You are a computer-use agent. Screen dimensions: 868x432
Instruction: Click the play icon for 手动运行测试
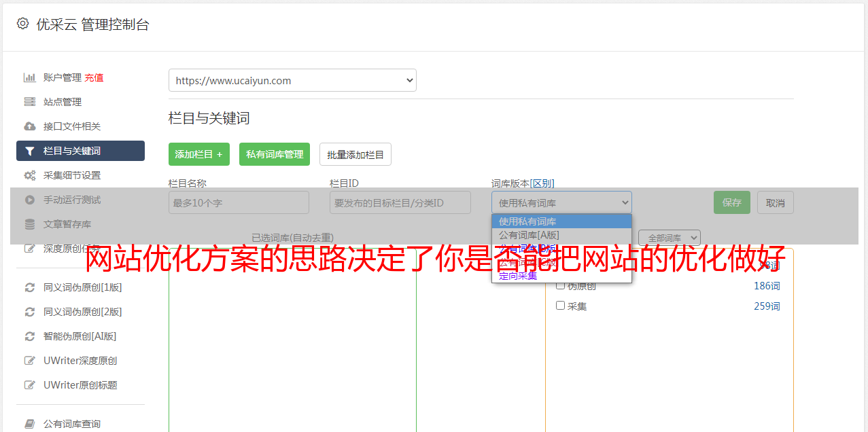coord(29,200)
